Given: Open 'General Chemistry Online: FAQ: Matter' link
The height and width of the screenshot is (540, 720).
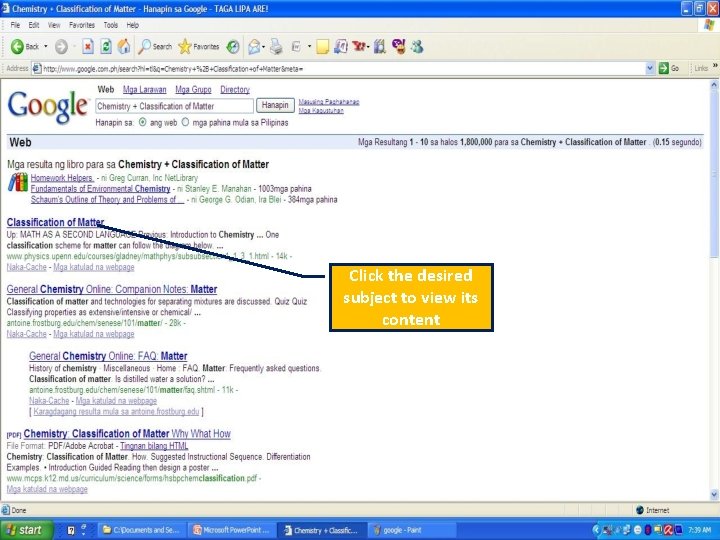Looking at the screenshot, I should (x=108, y=356).
